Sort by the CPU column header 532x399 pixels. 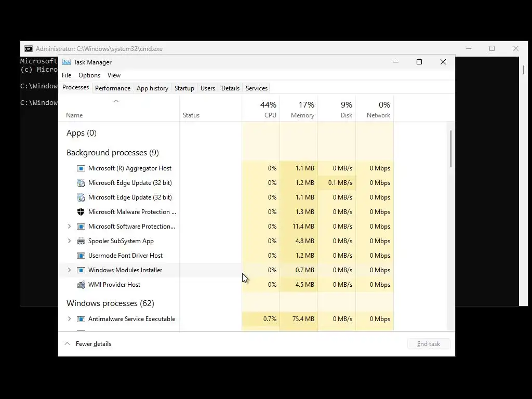point(261,109)
